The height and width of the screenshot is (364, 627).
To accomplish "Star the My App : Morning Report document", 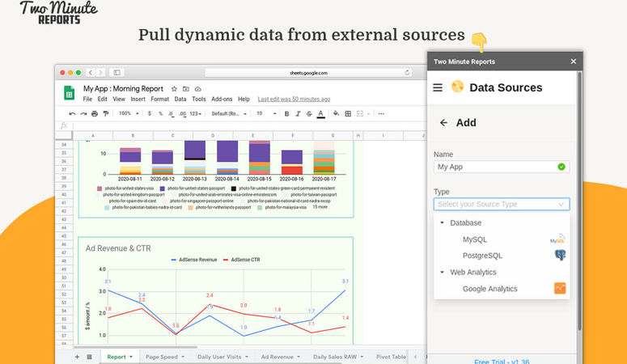I will coord(174,89).
